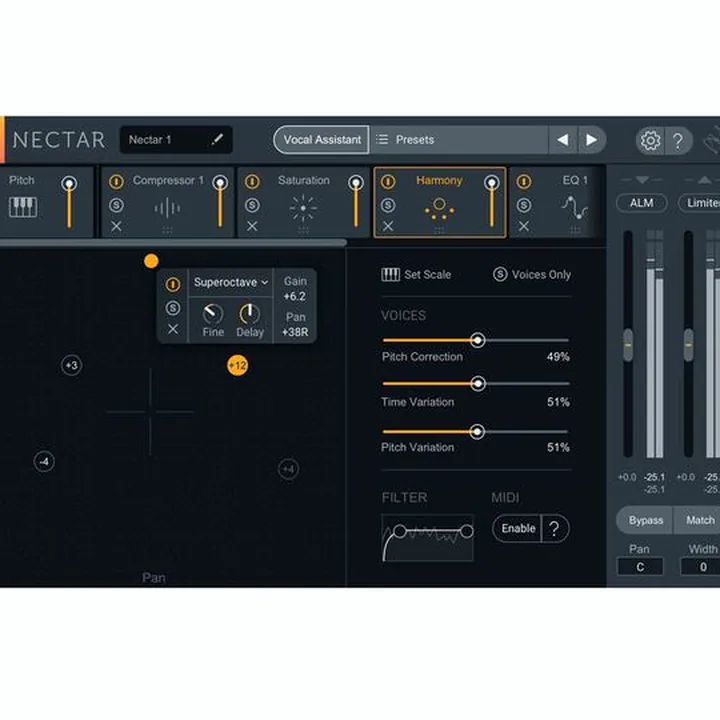Click the Pan value +38R

pos(295,332)
